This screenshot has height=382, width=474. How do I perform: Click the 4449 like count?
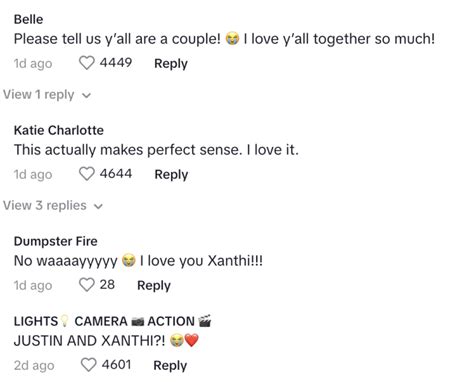(116, 63)
